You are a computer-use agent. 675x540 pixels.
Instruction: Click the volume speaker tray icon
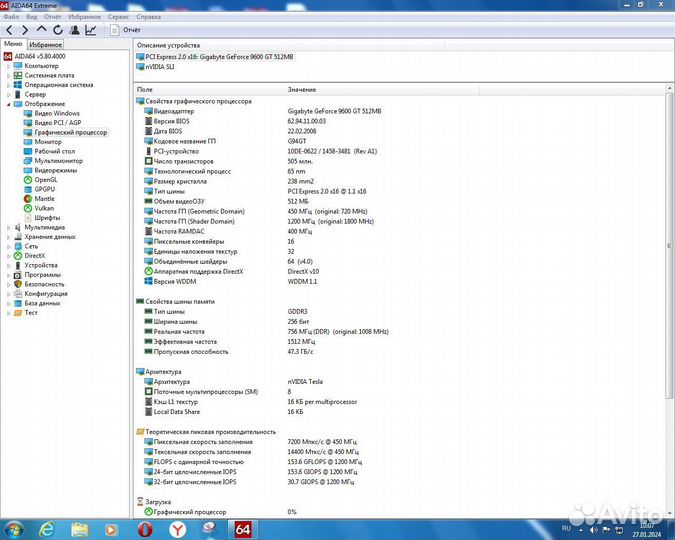[594, 529]
